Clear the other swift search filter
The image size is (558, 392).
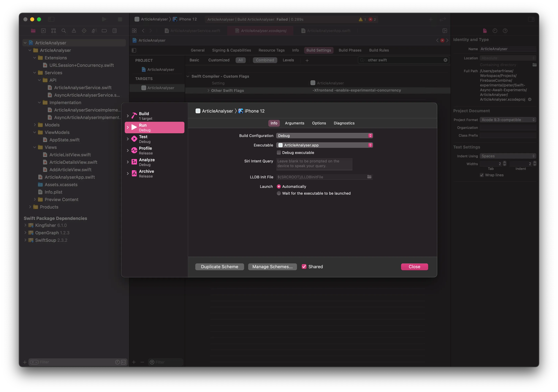pos(445,60)
